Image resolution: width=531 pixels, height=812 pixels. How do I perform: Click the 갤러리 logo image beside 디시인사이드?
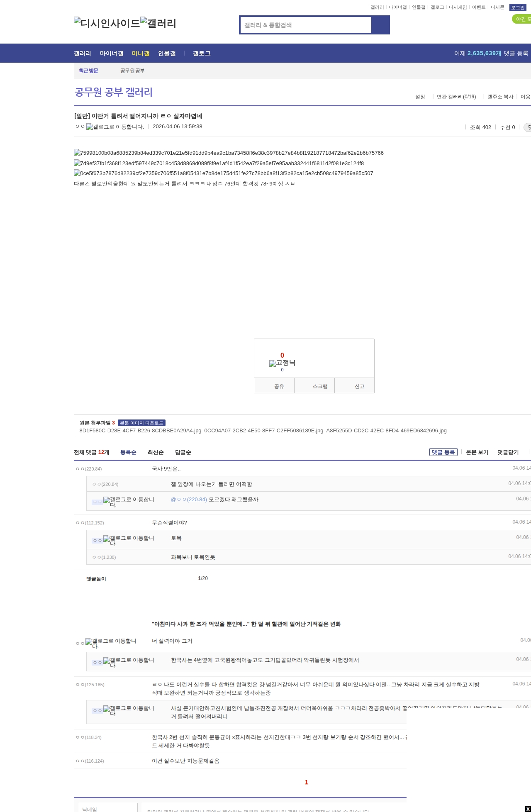[x=158, y=23]
